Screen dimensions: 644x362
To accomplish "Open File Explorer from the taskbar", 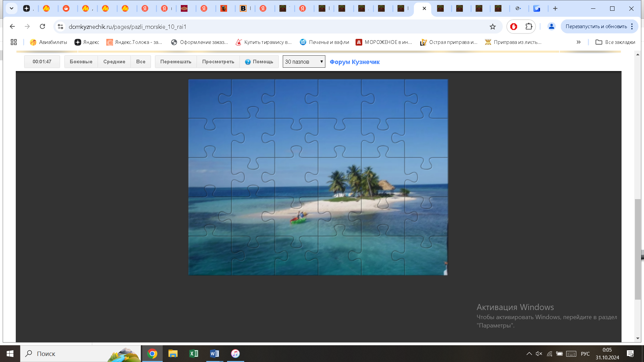I will point(173,354).
